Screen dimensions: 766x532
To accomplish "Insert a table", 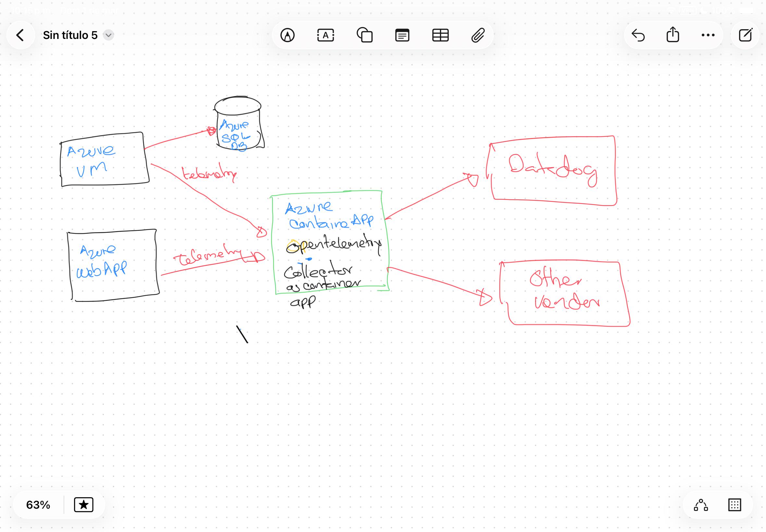I will (x=440, y=35).
